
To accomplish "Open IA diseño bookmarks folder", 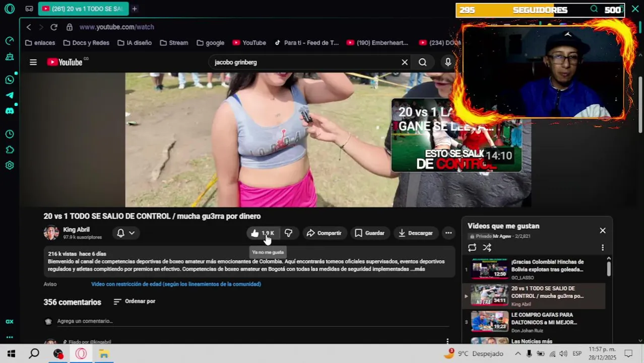I will click(135, 43).
